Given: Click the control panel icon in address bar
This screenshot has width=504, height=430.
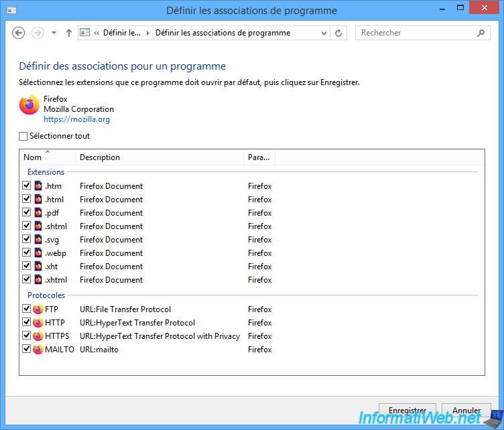Looking at the screenshot, I should point(85,32).
